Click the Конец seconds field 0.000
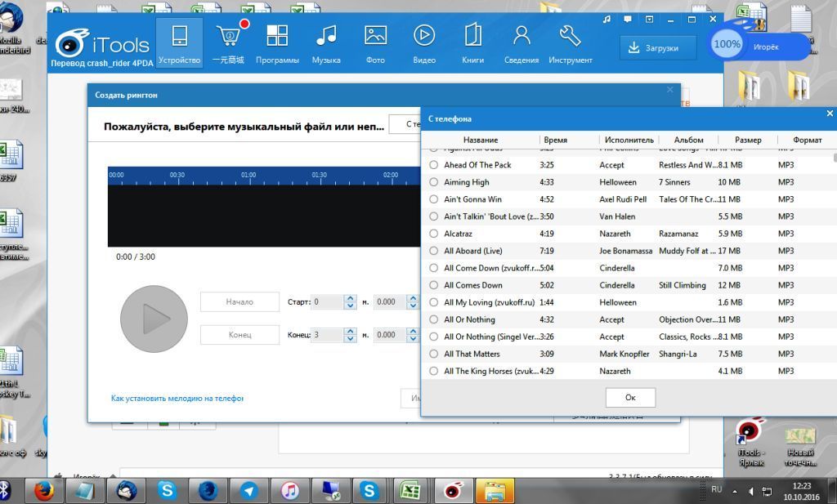The width and height of the screenshot is (837, 504). pos(390,335)
